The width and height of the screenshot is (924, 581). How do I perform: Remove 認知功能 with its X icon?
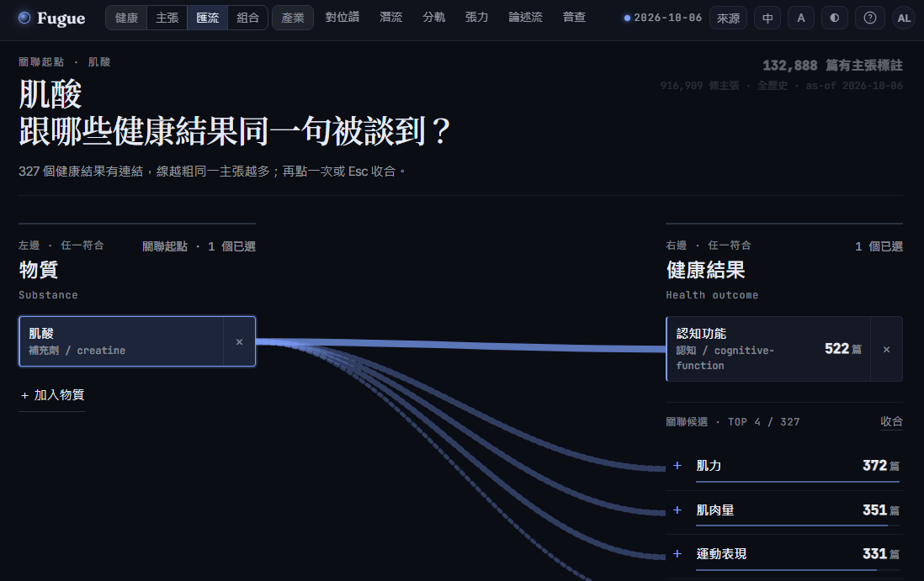886,350
